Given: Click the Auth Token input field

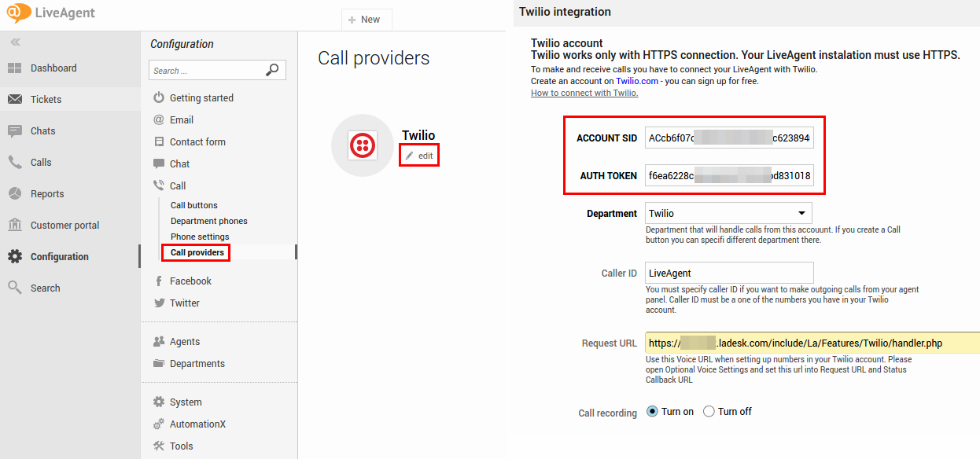Looking at the screenshot, I should (x=729, y=176).
